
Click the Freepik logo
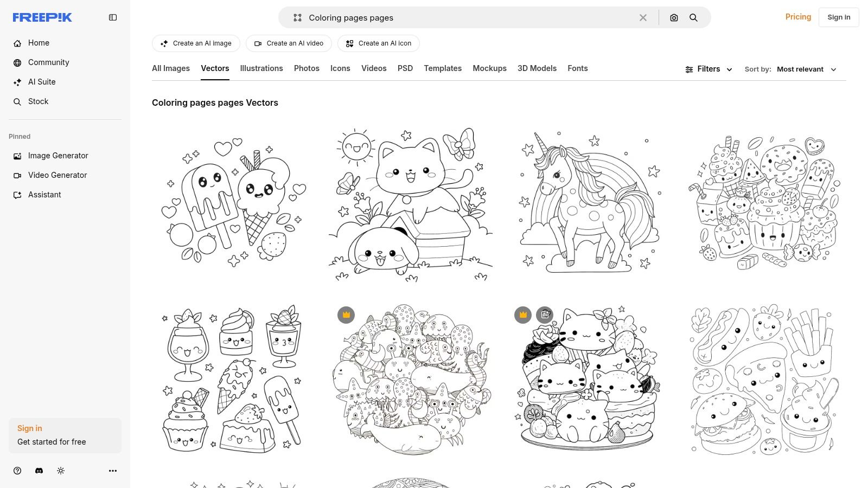pos(42,17)
